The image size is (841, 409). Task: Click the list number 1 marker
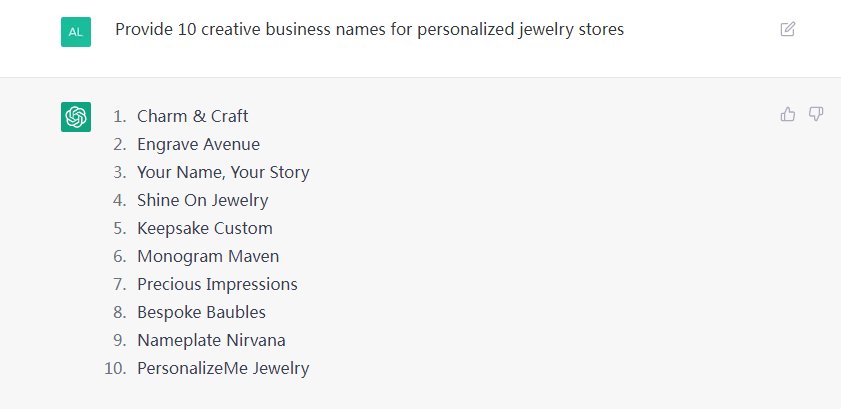(119, 116)
